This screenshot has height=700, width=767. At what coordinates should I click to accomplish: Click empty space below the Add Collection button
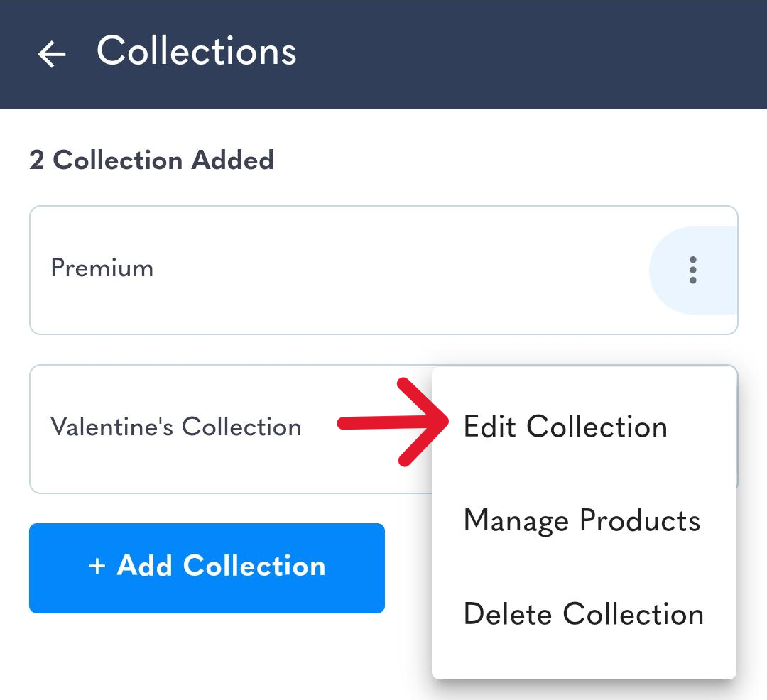coord(207,655)
